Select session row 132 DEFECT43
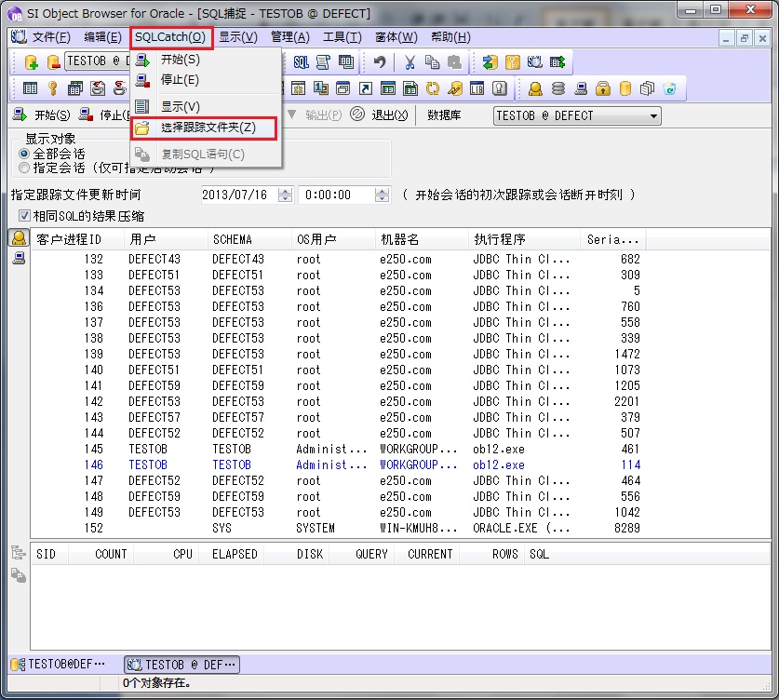Image resolution: width=779 pixels, height=700 pixels. point(338,259)
